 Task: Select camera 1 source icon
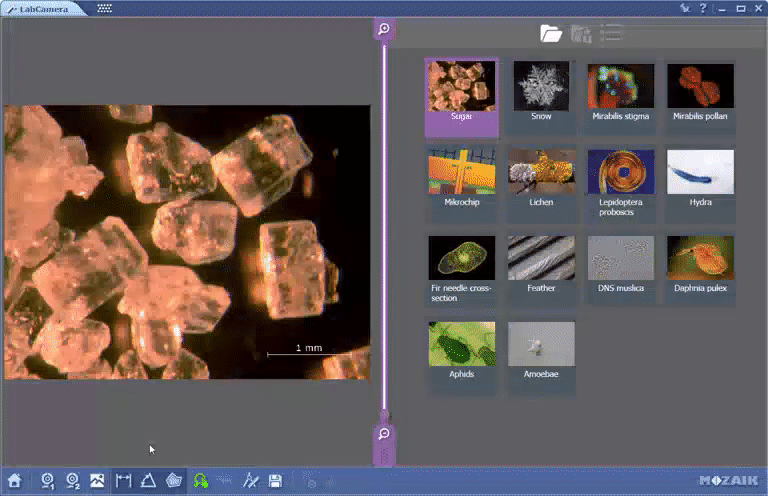coord(46,481)
